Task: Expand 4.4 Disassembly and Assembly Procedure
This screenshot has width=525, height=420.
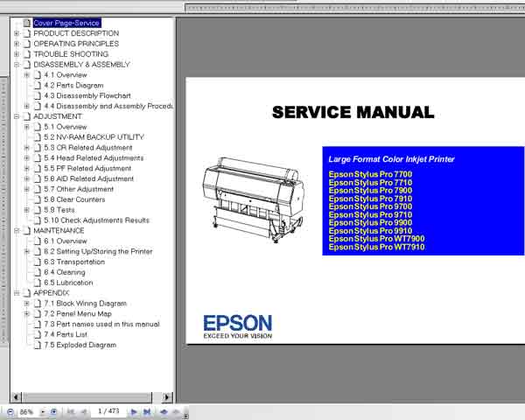Action: 27,106
